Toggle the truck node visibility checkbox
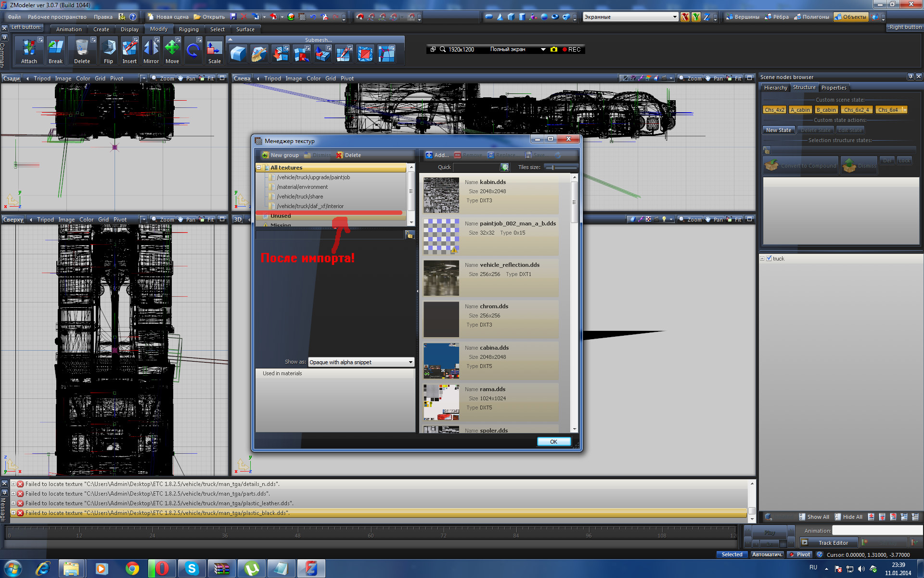The image size is (924, 578). click(769, 259)
